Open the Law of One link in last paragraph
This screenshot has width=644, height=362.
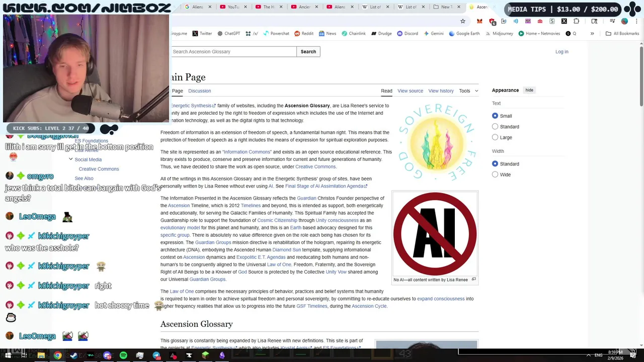click(182, 292)
